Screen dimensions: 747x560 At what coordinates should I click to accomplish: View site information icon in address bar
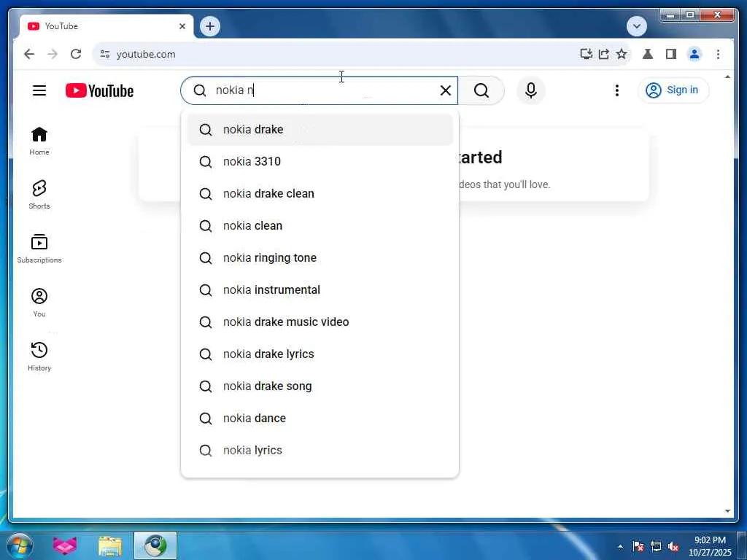[105, 54]
